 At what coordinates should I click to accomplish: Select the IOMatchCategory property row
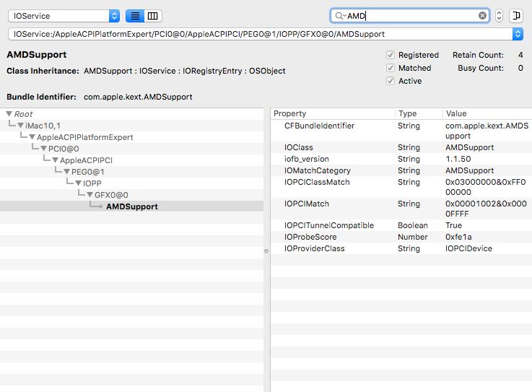(x=401, y=170)
